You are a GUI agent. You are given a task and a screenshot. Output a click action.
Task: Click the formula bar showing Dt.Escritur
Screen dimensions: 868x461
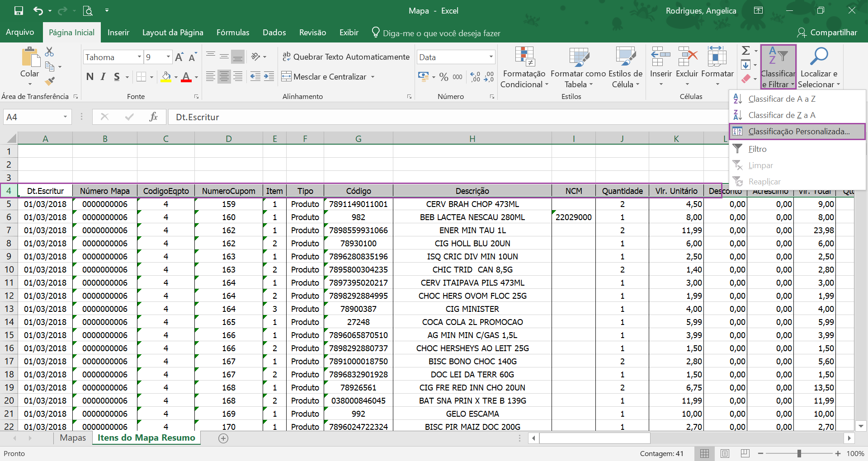[x=448, y=117]
